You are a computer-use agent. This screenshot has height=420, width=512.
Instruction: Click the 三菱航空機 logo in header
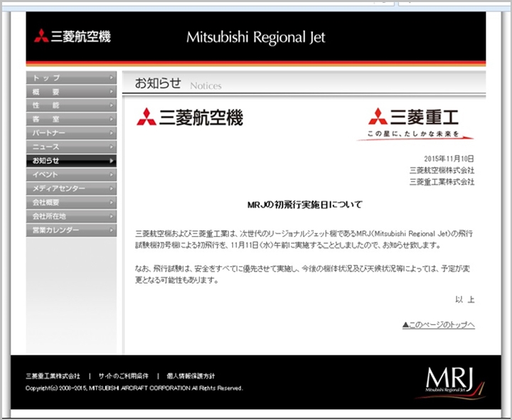[72, 36]
